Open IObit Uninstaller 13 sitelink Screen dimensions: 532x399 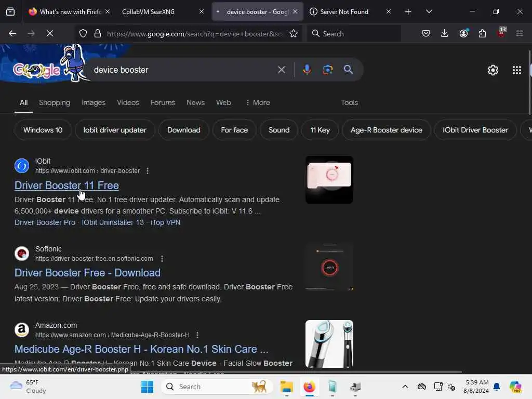(x=113, y=222)
